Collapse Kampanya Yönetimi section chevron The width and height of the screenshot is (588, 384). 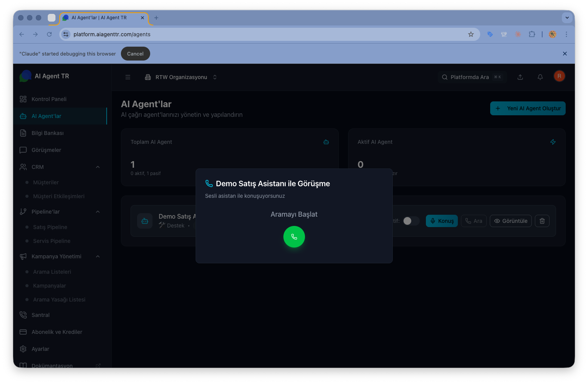point(98,256)
